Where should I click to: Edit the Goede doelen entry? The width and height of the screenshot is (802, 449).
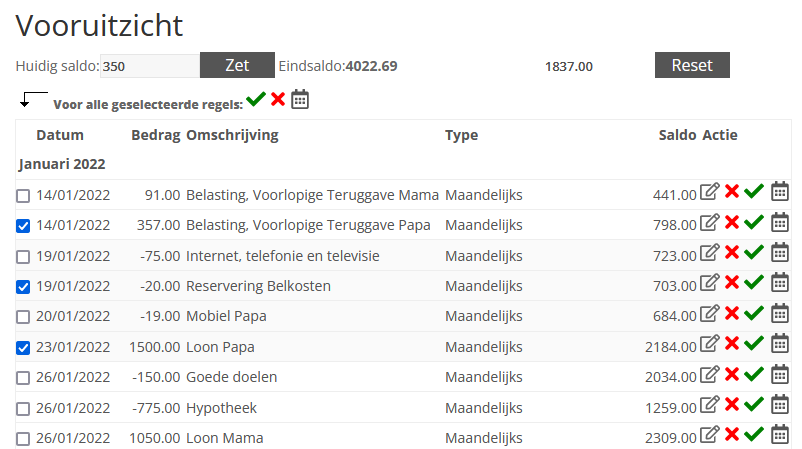coord(709,375)
